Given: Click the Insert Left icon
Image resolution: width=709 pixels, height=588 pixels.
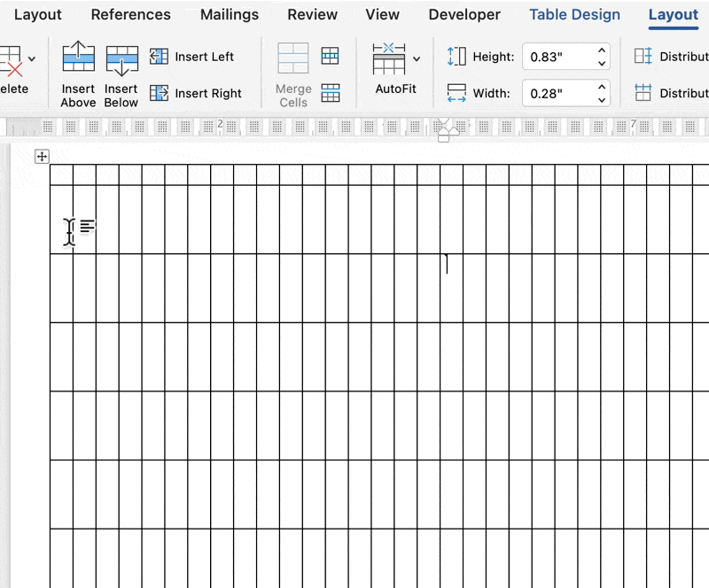Looking at the screenshot, I should [159, 57].
